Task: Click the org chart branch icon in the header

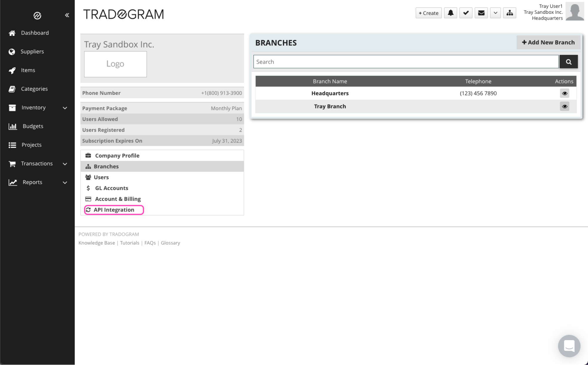Action: [x=510, y=13]
